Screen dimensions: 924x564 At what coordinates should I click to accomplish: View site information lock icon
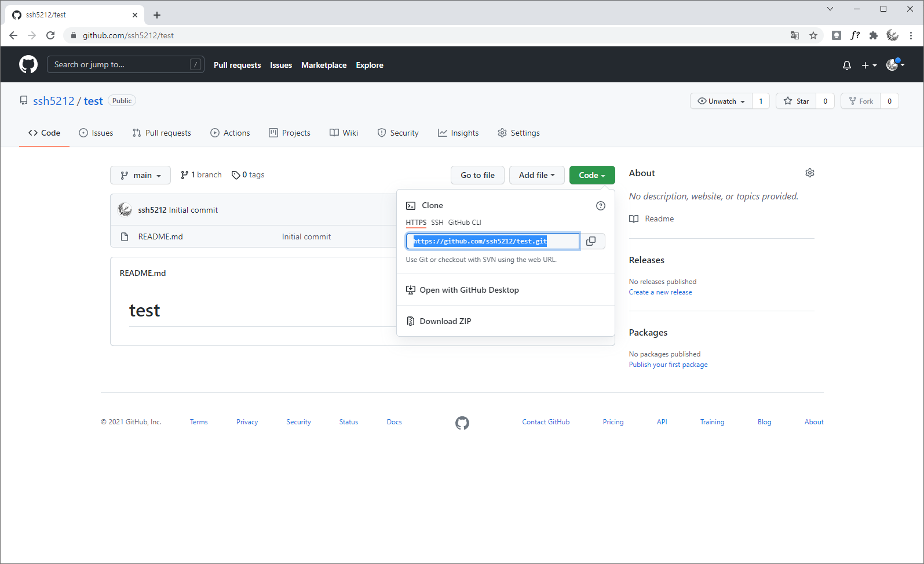73,35
